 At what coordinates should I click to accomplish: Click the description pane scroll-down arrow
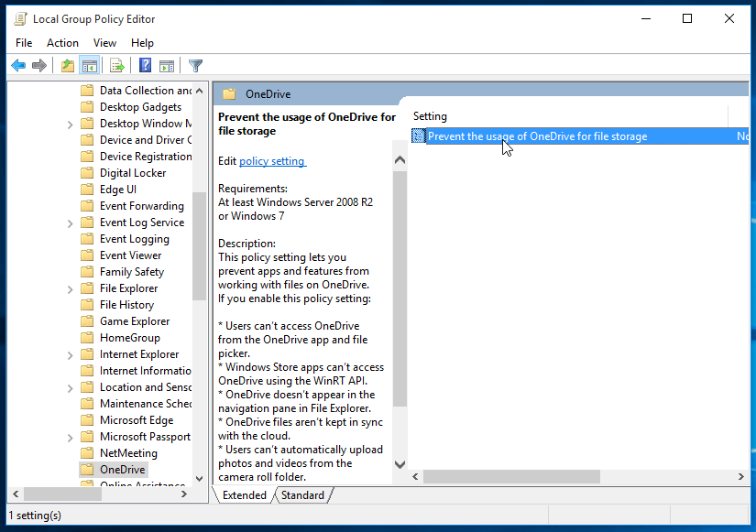[x=400, y=465]
